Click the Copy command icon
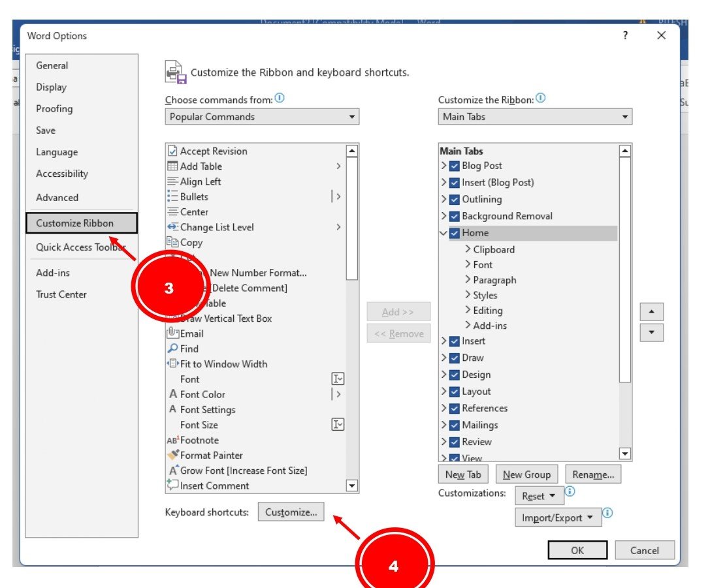This screenshot has height=588, width=725. click(x=172, y=242)
